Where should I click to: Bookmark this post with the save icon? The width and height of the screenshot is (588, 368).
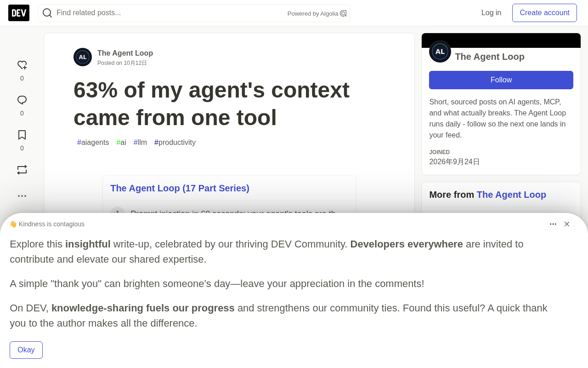click(x=22, y=135)
